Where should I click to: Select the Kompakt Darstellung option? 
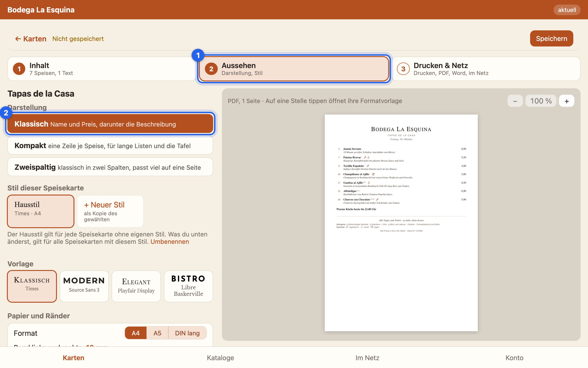coord(110,146)
